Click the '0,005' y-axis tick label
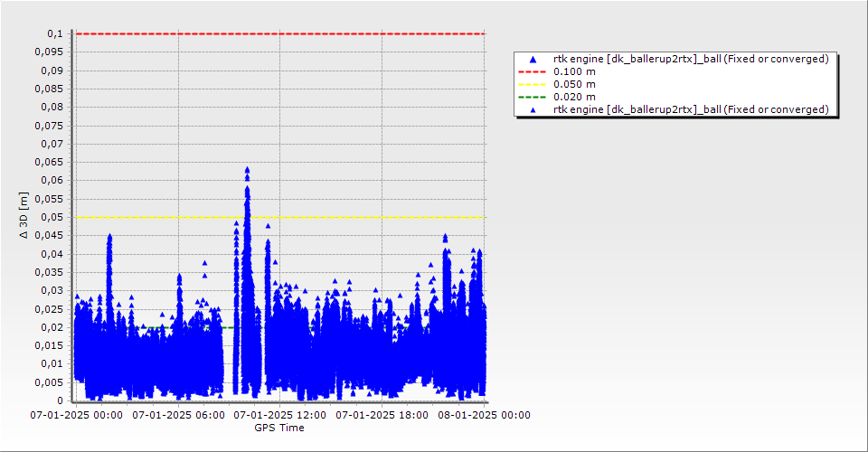Image resolution: width=868 pixels, height=452 pixels. [49, 382]
